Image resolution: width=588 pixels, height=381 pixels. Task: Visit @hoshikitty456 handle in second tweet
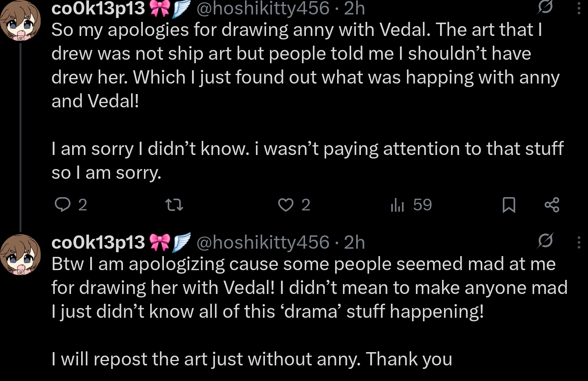(x=263, y=242)
